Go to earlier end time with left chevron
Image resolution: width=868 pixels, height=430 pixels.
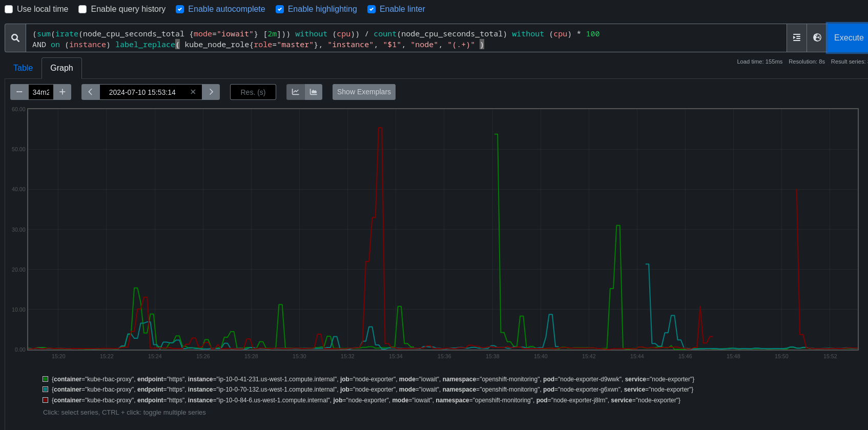pos(90,92)
